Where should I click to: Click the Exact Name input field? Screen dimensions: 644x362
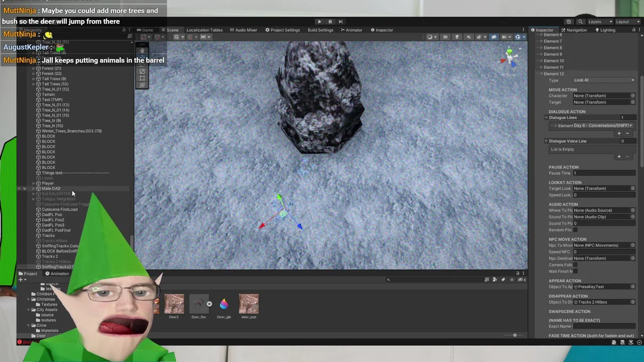(x=604, y=326)
